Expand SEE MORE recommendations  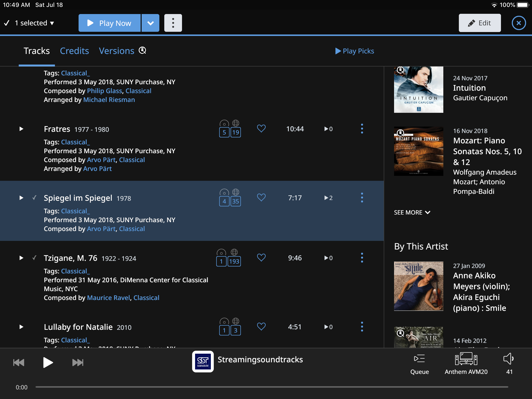(x=412, y=212)
